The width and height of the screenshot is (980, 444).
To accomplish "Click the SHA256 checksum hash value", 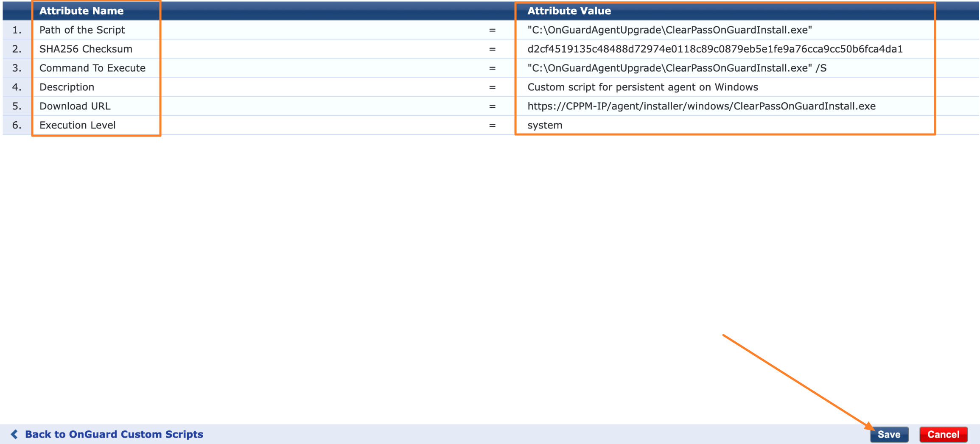I will pos(715,49).
